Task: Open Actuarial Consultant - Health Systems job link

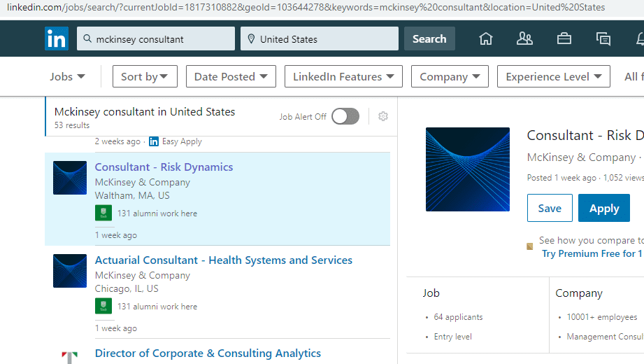Action: click(x=224, y=260)
